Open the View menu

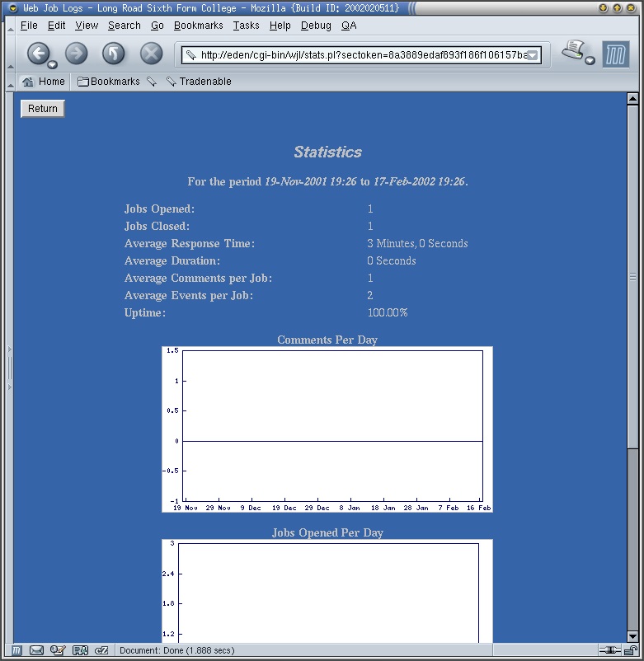[87, 26]
